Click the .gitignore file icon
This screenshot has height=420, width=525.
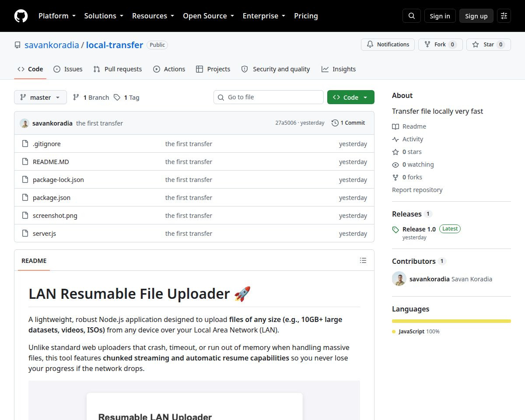coord(25,143)
